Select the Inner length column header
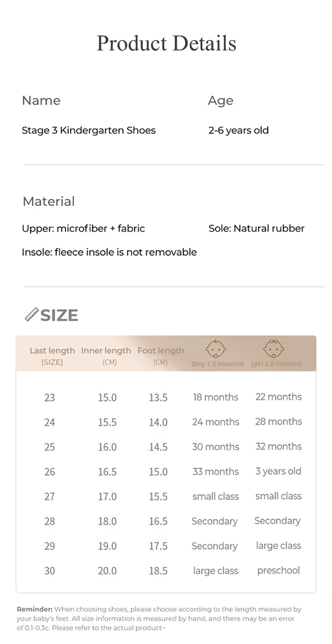 click(x=106, y=351)
